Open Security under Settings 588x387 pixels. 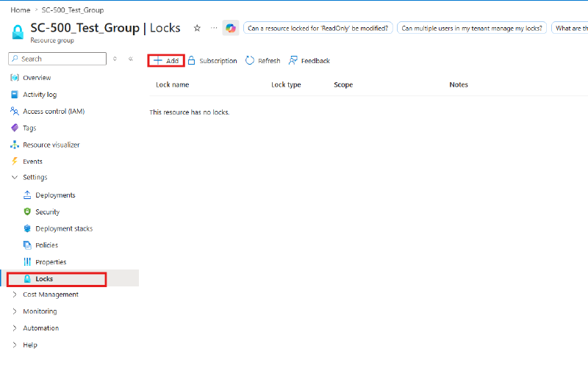[x=47, y=211]
